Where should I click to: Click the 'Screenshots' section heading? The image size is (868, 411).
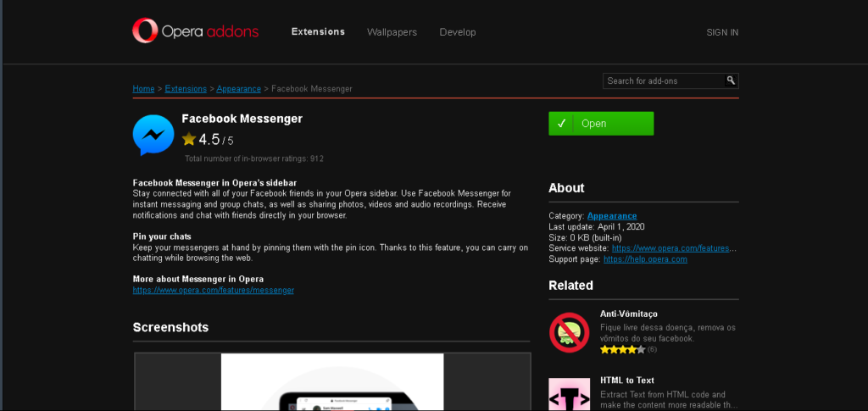170,327
